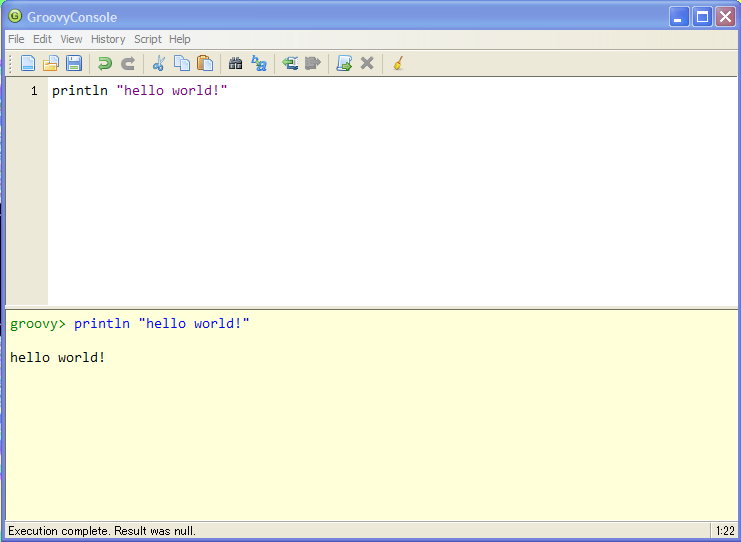
Task: Click the Replace text icon
Action: pyautogui.click(x=258, y=63)
